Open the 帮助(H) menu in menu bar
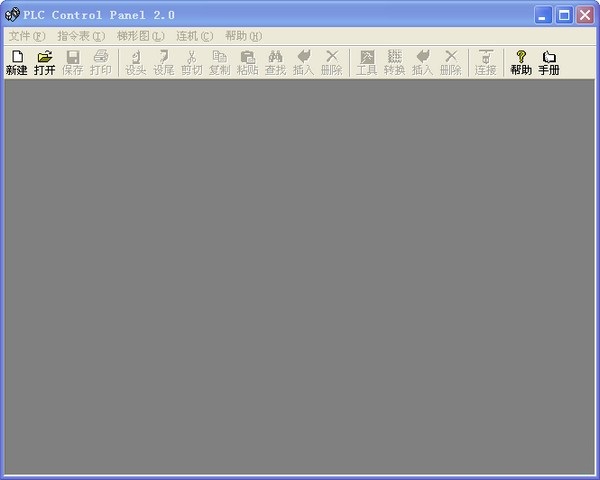Image resolution: width=600 pixels, height=480 pixels. [x=243, y=36]
